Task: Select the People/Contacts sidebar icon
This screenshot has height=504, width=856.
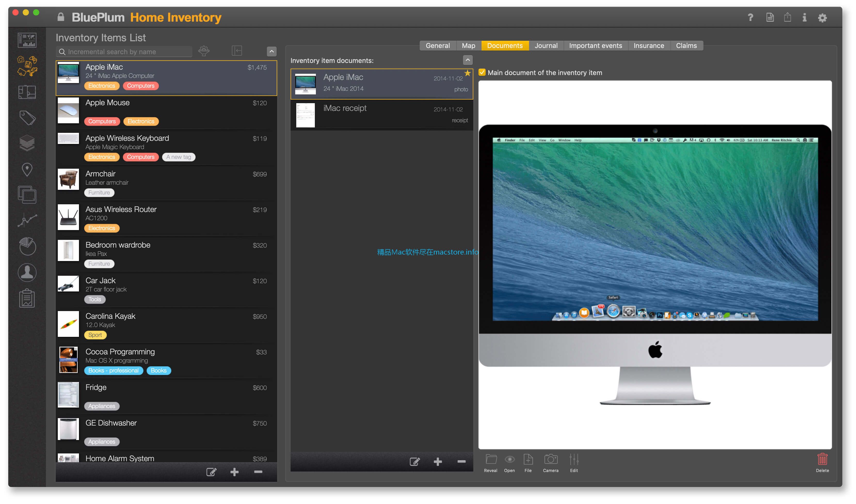Action: point(27,271)
